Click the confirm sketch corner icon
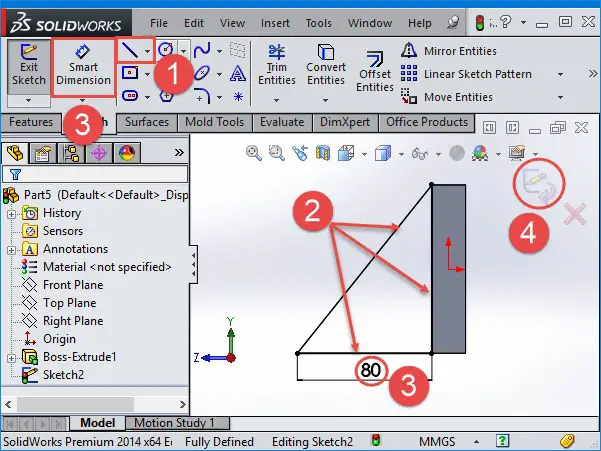The image size is (601, 451). [539, 183]
